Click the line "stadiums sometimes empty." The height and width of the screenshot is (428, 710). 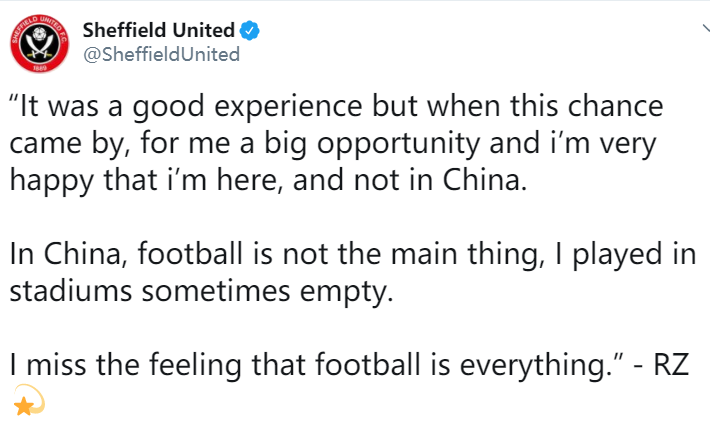point(201,291)
